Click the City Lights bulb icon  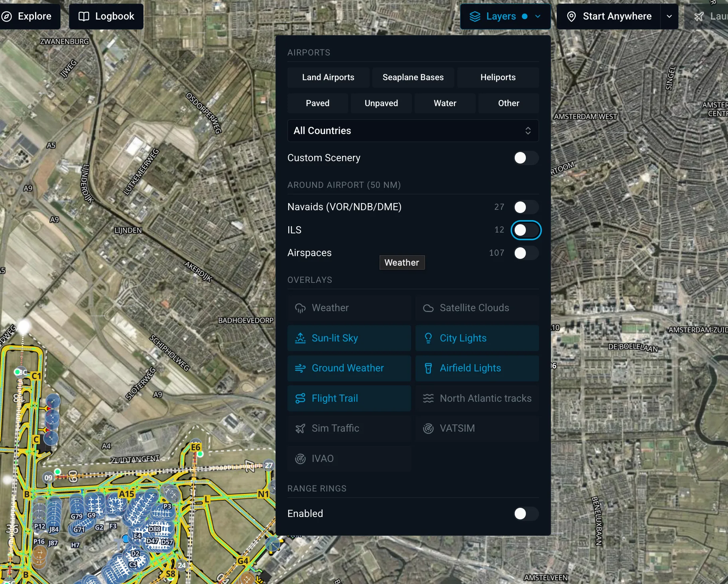coord(428,338)
